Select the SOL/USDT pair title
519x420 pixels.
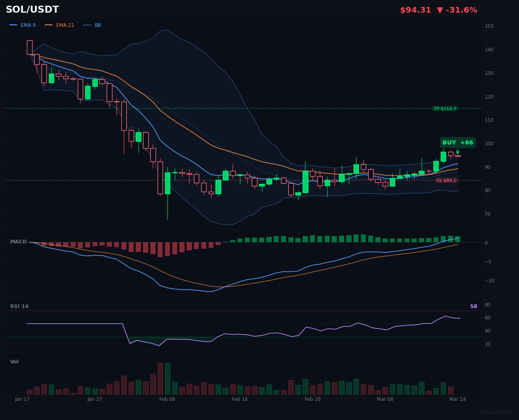point(32,9)
